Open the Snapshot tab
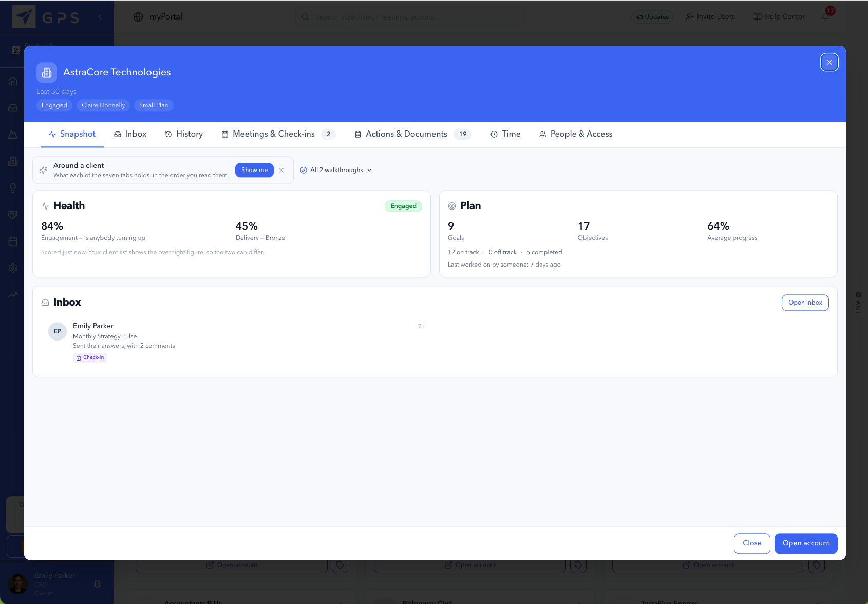The height and width of the screenshot is (604, 868). point(72,134)
